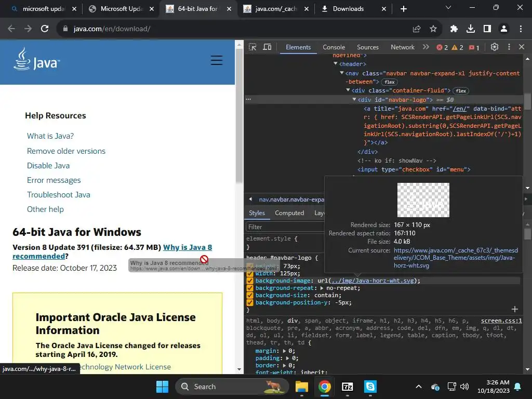Expand the padding shorthand triangle
The height and width of the screenshot is (399, 532).
pyautogui.click(x=288, y=358)
